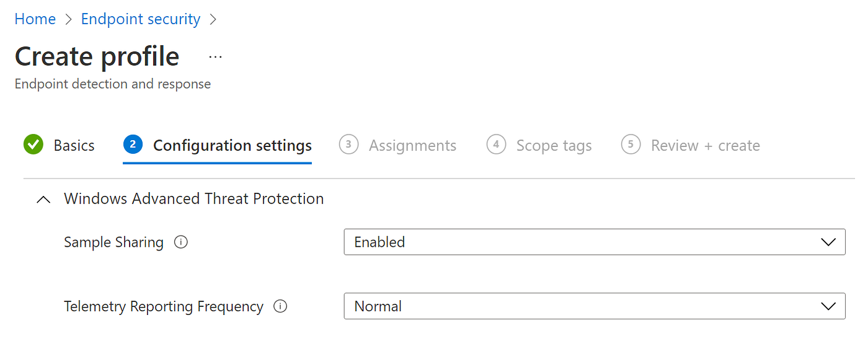Go back to Endpoint security breadcrumb
868x346 pixels.
141,19
